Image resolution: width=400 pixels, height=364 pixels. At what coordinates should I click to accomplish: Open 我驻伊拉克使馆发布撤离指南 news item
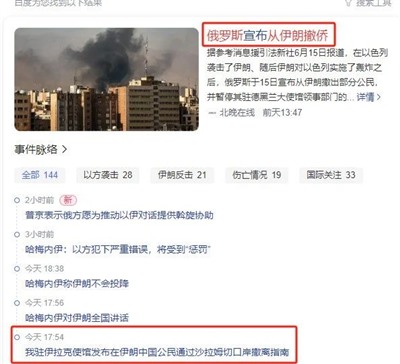(x=157, y=352)
